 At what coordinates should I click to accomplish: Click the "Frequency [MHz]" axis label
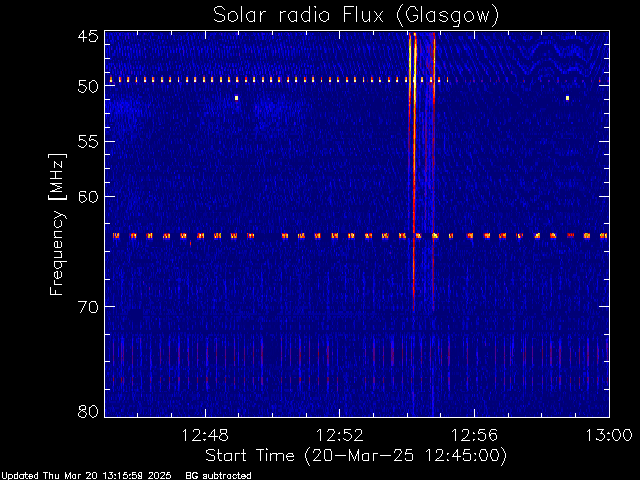[x=57, y=224]
